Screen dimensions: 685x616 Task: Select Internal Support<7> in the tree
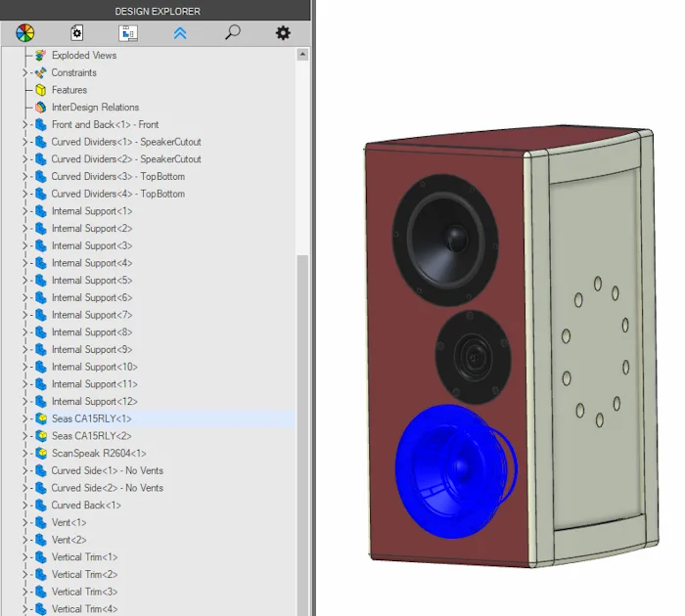[x=92, y=315]
